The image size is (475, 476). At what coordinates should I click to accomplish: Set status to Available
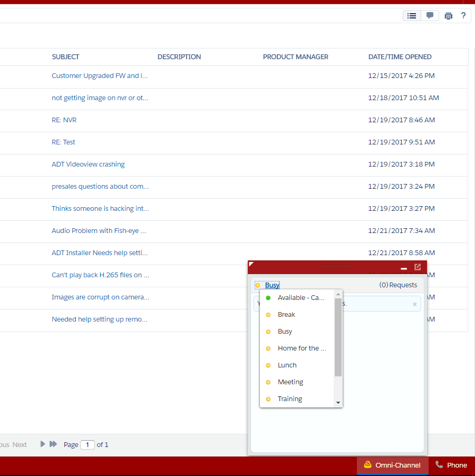[x=300, y=298]
